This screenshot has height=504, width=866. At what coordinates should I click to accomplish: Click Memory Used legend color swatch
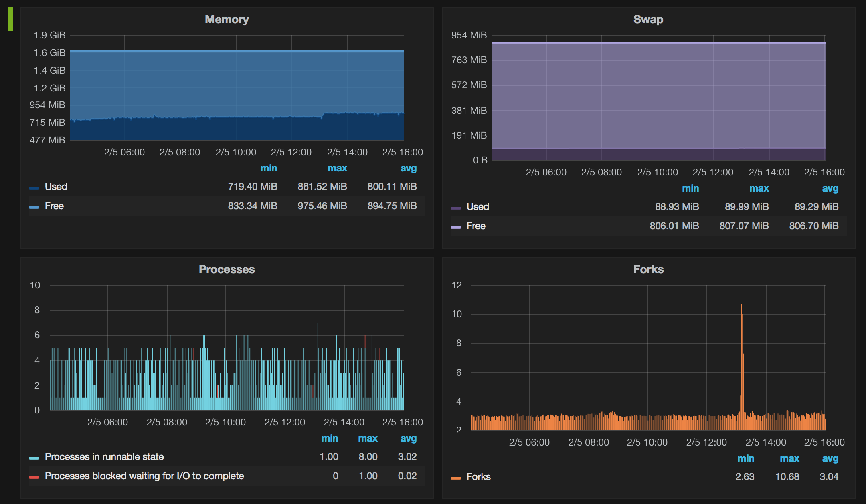[34, 187]
